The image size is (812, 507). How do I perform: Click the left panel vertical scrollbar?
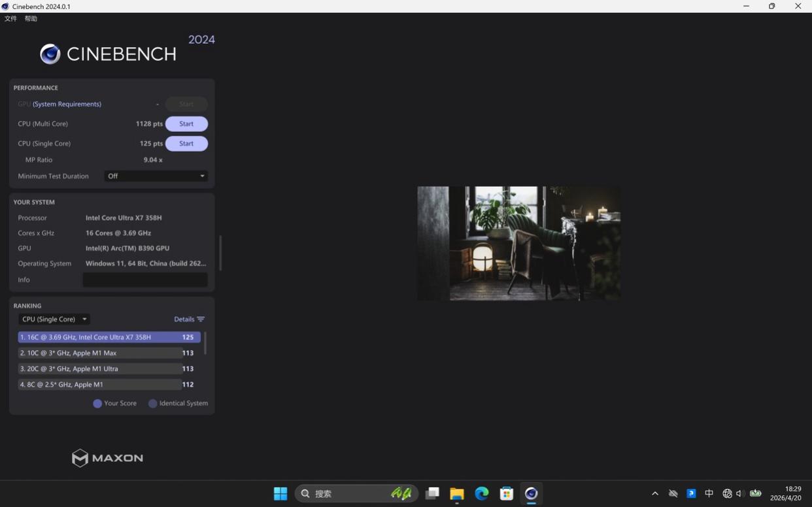220,253
